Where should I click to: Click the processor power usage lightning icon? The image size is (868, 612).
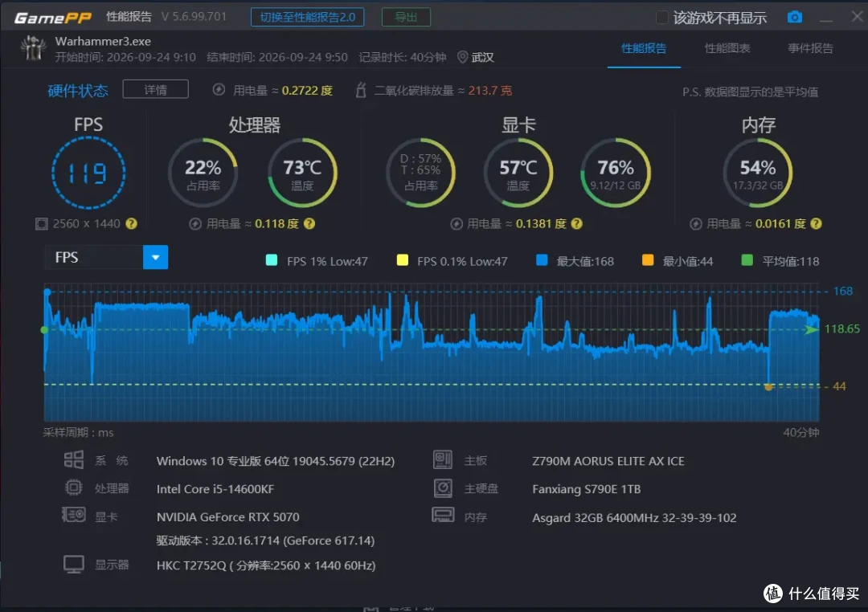(194, 223)
